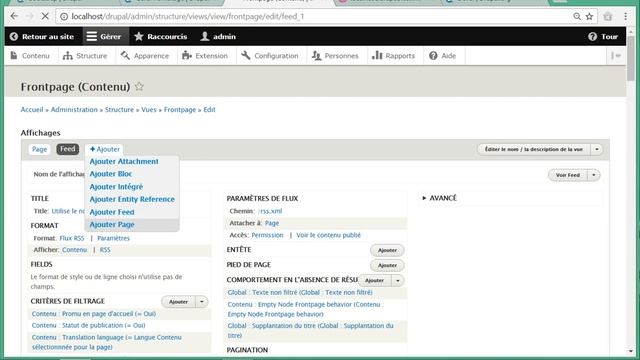Image resolution: width=640 pixels, height=360 pixels.
Task: Click the Structure breadcrumb link
Action: tap(119, 110)
